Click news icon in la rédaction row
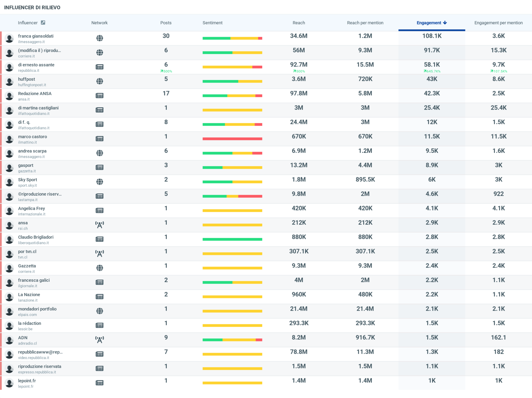Screen dimensions: 532x398 tap(99, 325)
